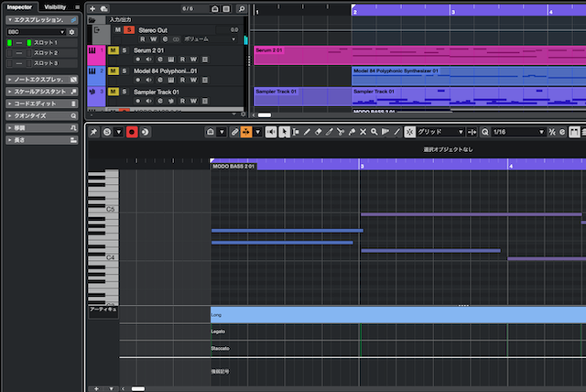Select the Draw pencil tool in editor

click(307, 132)
